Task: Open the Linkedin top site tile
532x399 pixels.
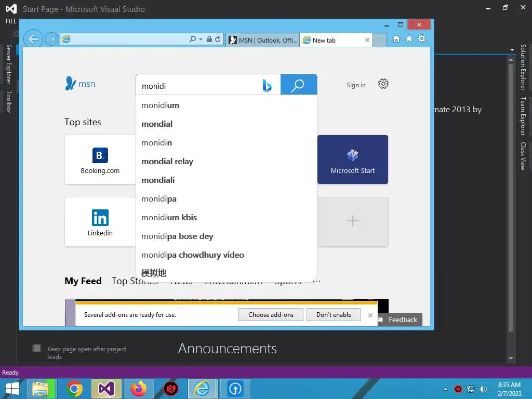Action: coord(100,222)
